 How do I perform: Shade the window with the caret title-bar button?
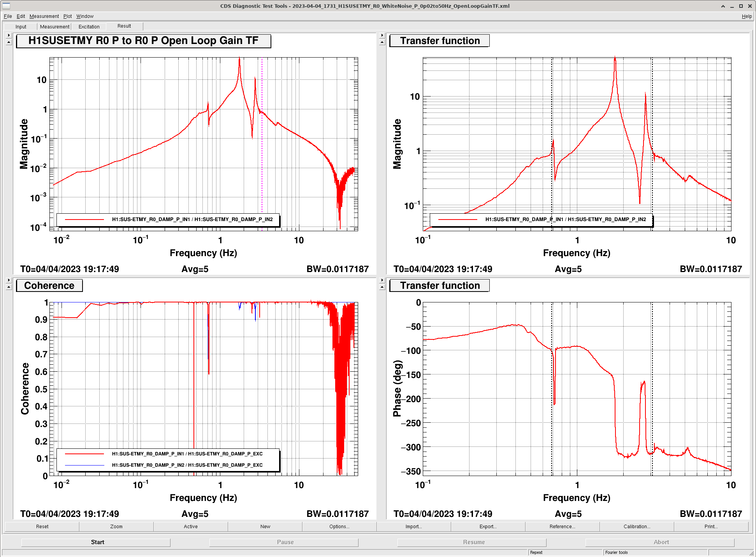point(723,6)
